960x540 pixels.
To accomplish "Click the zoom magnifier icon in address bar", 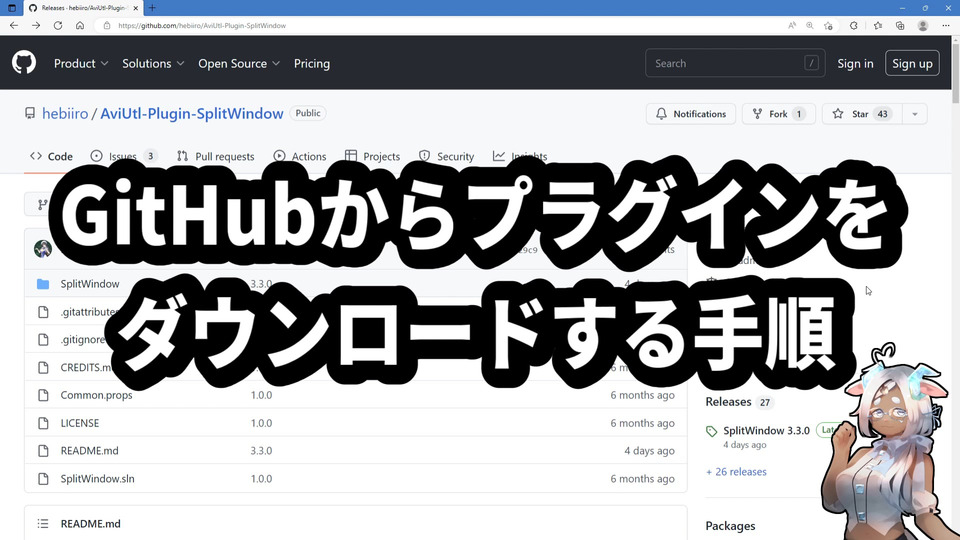I will pos(810,26).
